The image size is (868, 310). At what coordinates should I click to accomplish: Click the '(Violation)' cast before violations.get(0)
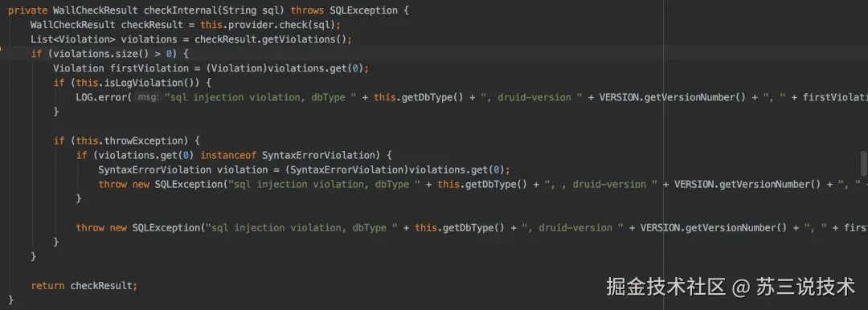236,68
